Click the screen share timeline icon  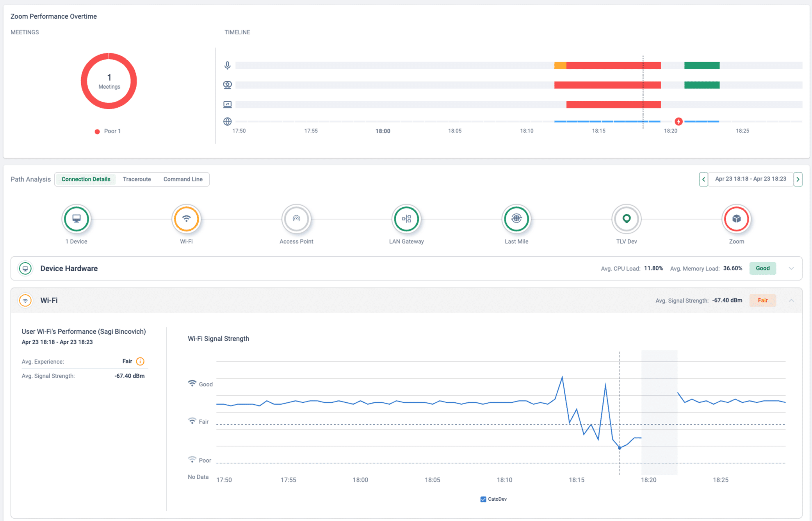click(x=227, y=104)
